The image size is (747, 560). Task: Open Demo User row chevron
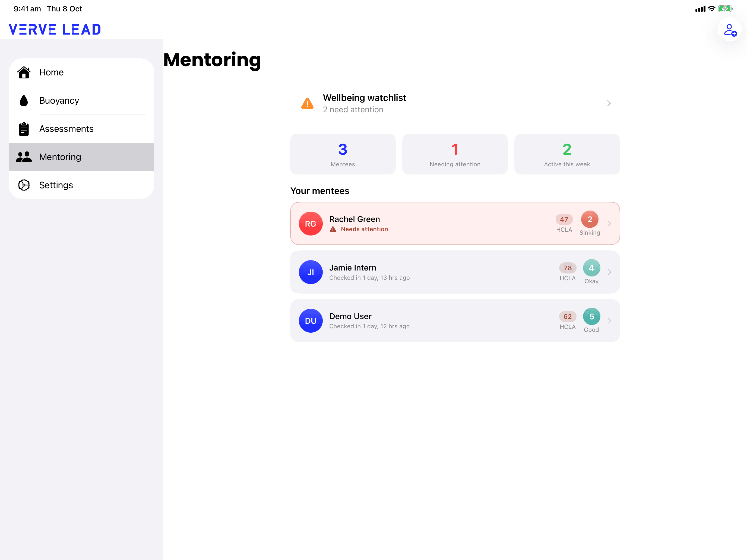point(610,321)
